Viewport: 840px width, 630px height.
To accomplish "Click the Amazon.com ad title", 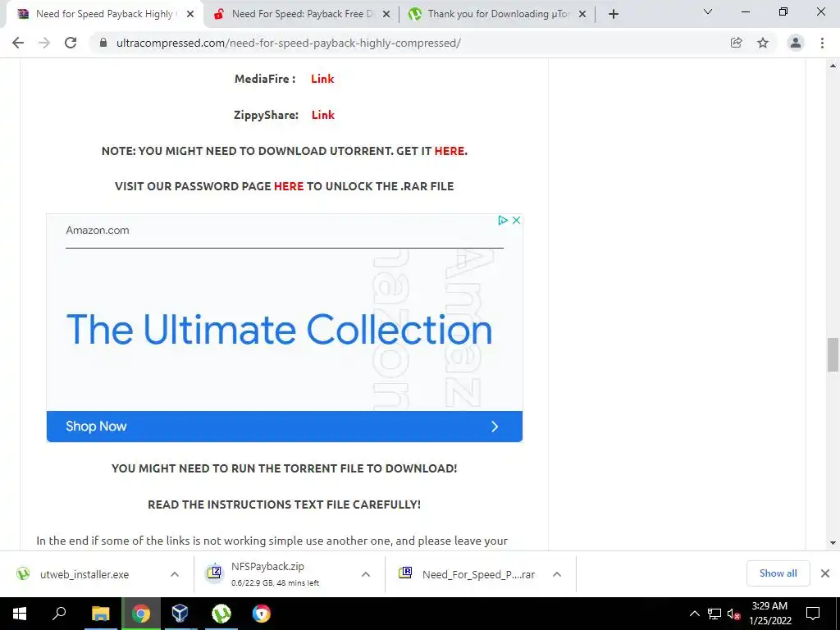I will tap(98, 231).
